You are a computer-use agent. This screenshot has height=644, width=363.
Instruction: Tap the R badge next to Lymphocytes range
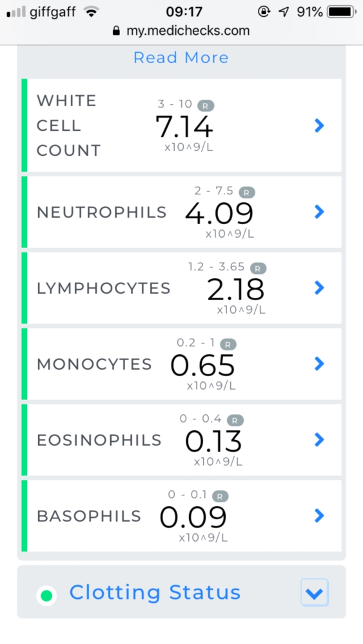pos(258,269)
